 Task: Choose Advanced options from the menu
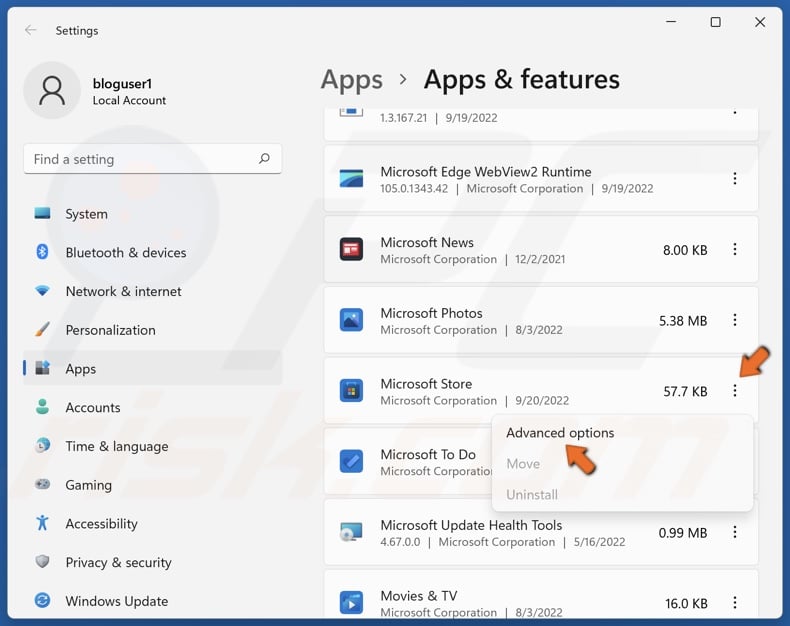point(622,433)
